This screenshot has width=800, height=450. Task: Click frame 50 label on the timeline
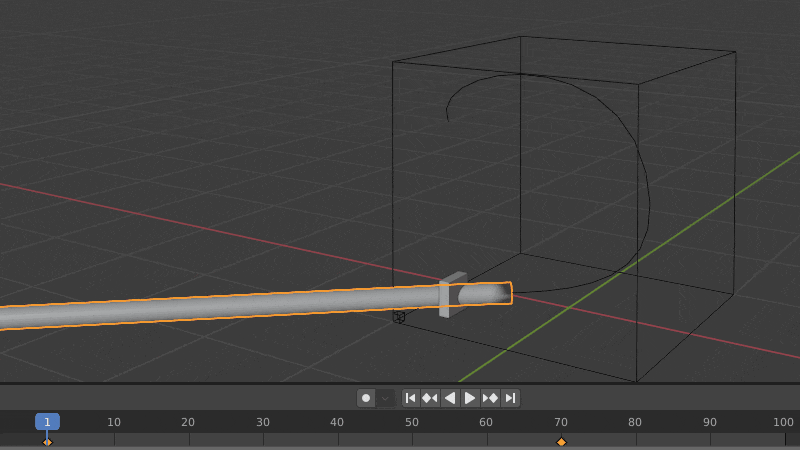click(412, 422)
